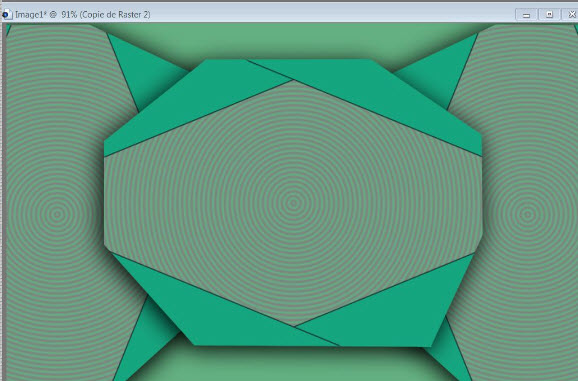Minimize the Image1 document window

click(x=526, y=15)
